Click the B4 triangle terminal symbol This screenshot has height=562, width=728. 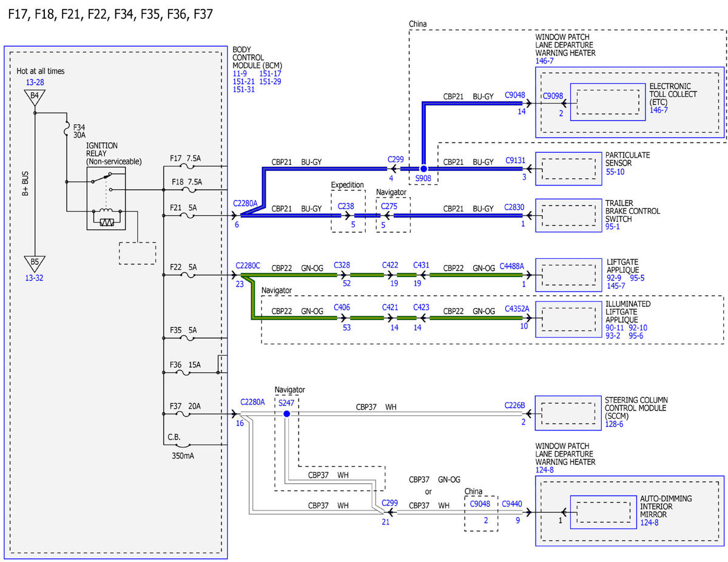34,97
